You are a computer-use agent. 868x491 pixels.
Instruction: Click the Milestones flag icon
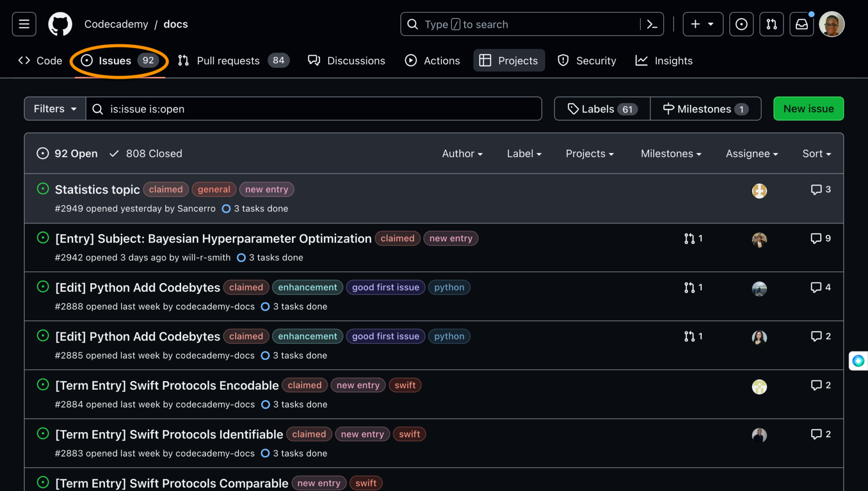tap(669, 109)
